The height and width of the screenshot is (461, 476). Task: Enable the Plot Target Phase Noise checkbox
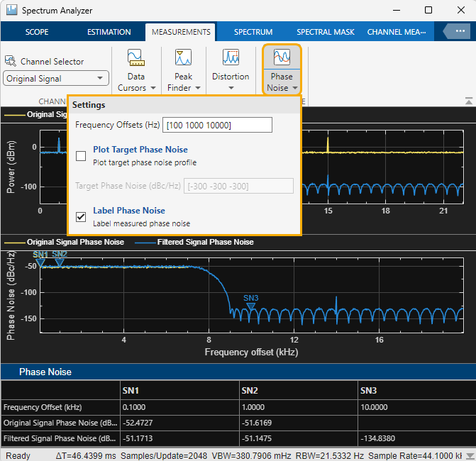81,155
